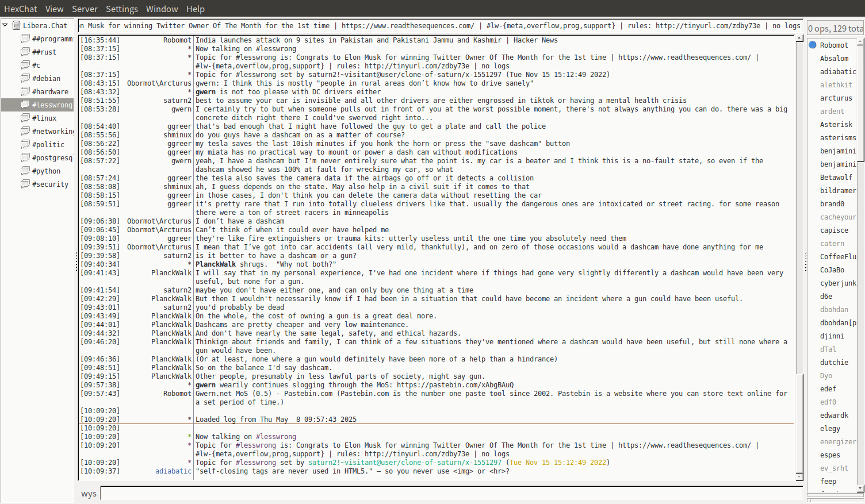Open the Help menu
The image size is (865, 504).
click(196, 9)
